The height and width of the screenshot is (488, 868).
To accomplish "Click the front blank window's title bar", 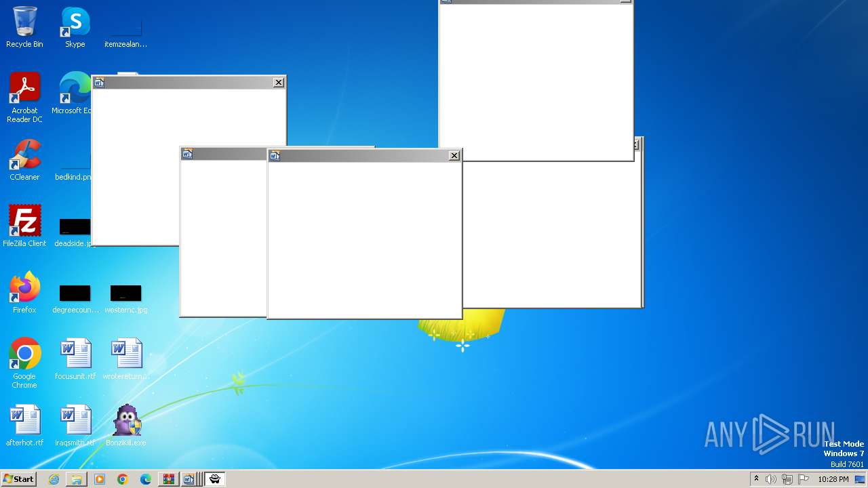I will tap(364, 156).
